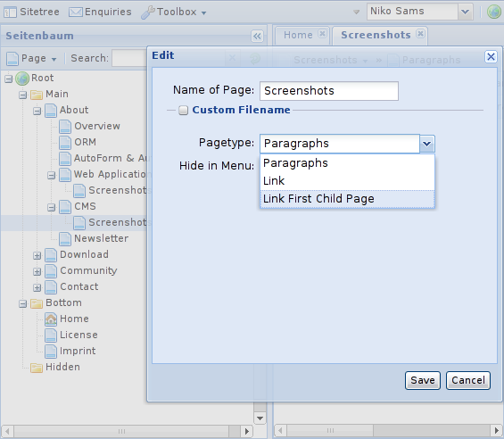Click the Toolbox wrench icon
This screenshot has height=439, width=504.
[148, 12]
